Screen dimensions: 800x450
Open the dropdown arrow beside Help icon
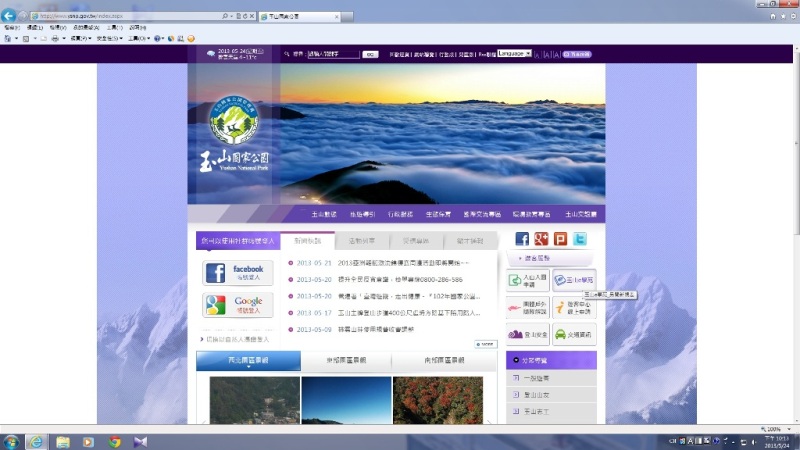point(163,38)
